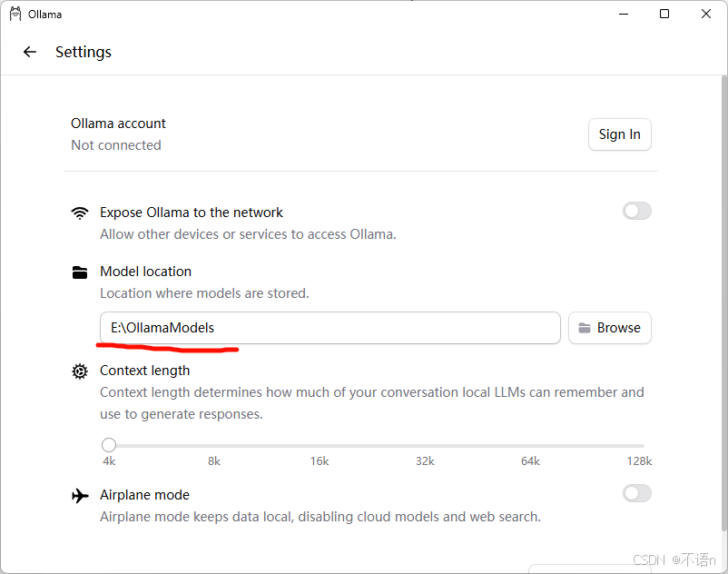The width and height of the screenshot is (728, 574).
Task: Turn on the Airplane mode toggle
Action: pos(637,493)
